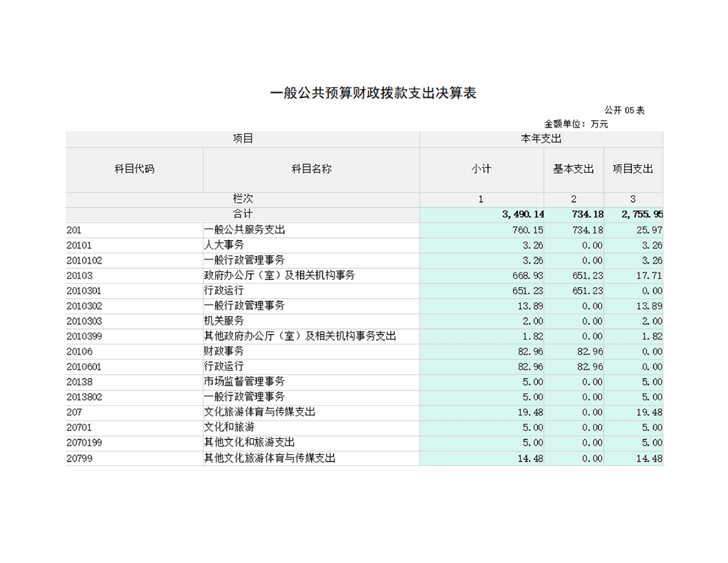This screenshot has width=728, height=563.
Task: Click subtotal value 1.82 in row 2010399
Action: (532, 336)
